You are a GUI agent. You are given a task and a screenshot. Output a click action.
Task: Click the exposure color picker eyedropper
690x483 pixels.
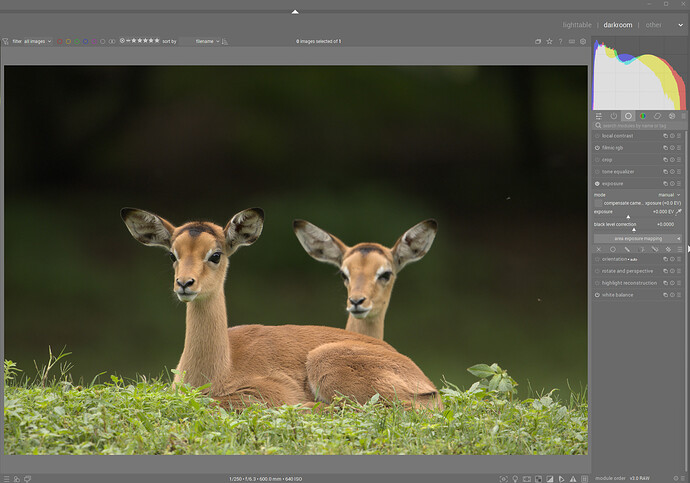coord(679,212)
